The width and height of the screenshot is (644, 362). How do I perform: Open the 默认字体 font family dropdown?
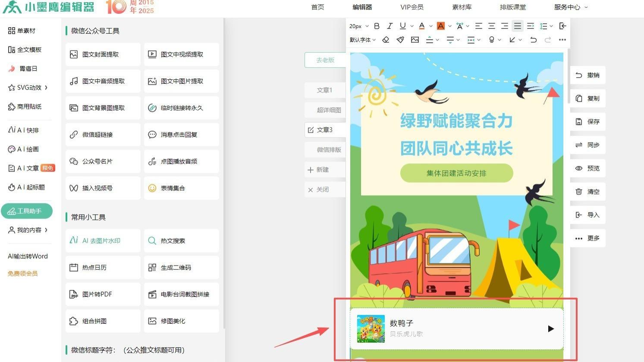point(361,40)
